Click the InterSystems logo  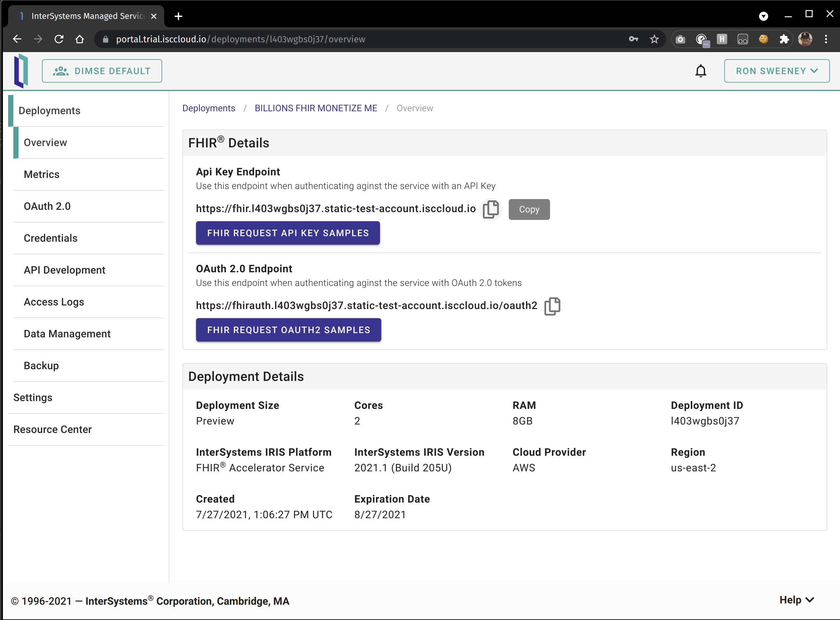pyautogui.click(x=21, y=71)
